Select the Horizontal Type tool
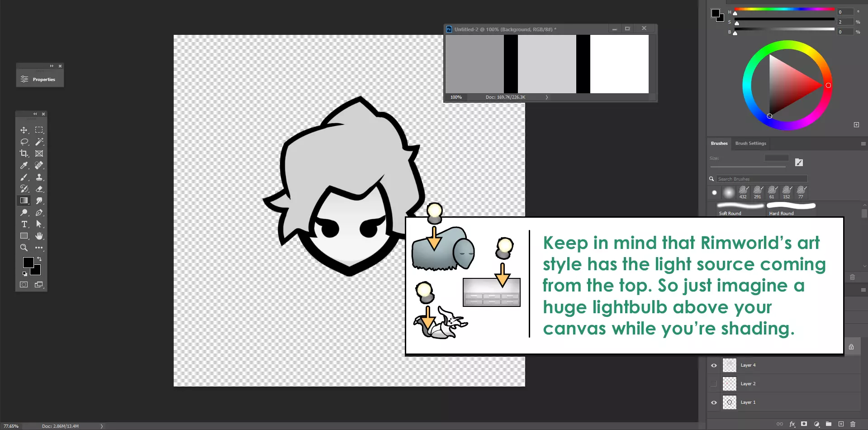This screenshot has width=868, height=430. (x=24, y=225)
